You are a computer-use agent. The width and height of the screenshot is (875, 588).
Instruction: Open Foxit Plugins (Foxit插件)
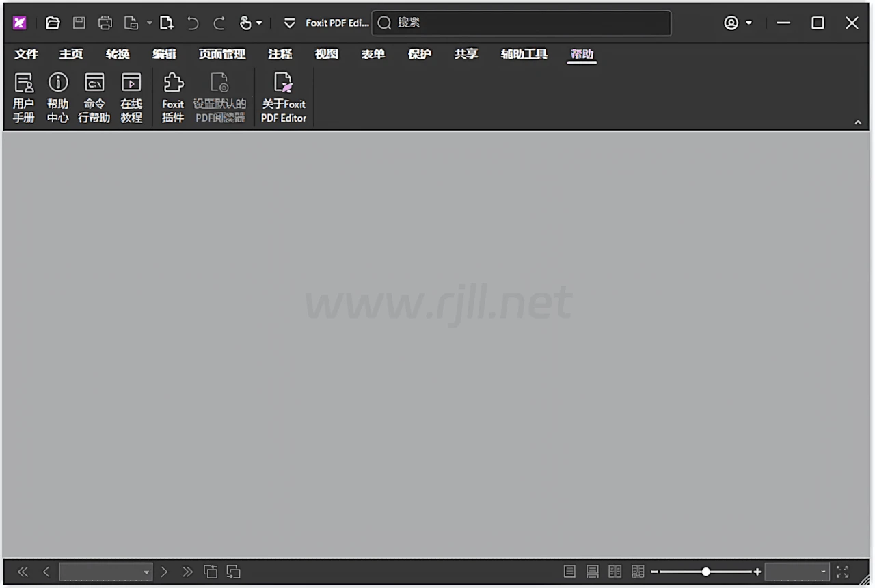173,98
